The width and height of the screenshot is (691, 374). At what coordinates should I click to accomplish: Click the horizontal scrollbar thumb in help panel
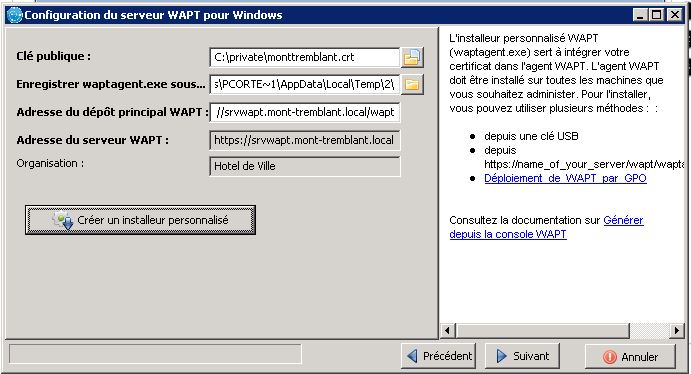542,330
